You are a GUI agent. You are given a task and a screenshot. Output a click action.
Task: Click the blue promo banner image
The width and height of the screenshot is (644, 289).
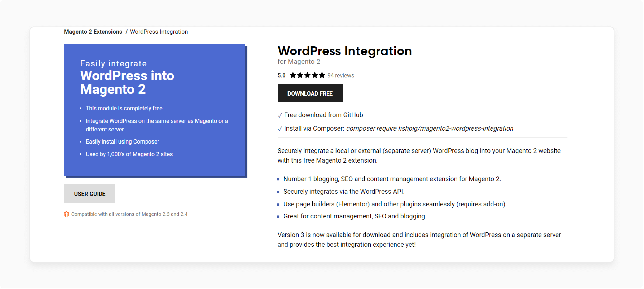tap(155, 111)
